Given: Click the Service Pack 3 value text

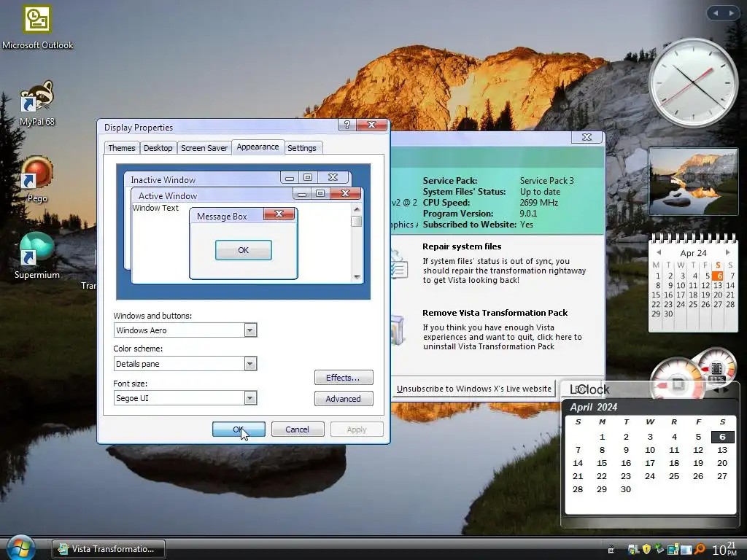Looking at the screenshot, I should click(546, 181).
